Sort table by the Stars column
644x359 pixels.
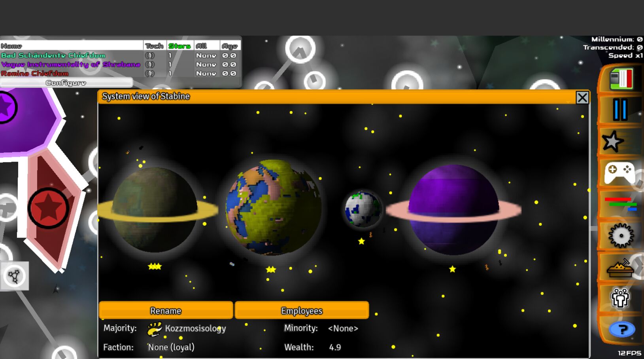coord(179,46)
